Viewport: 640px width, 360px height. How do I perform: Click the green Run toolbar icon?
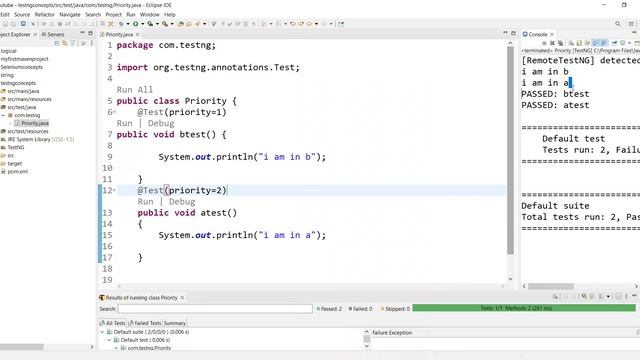pyautogui.click(x=136, y=24)
